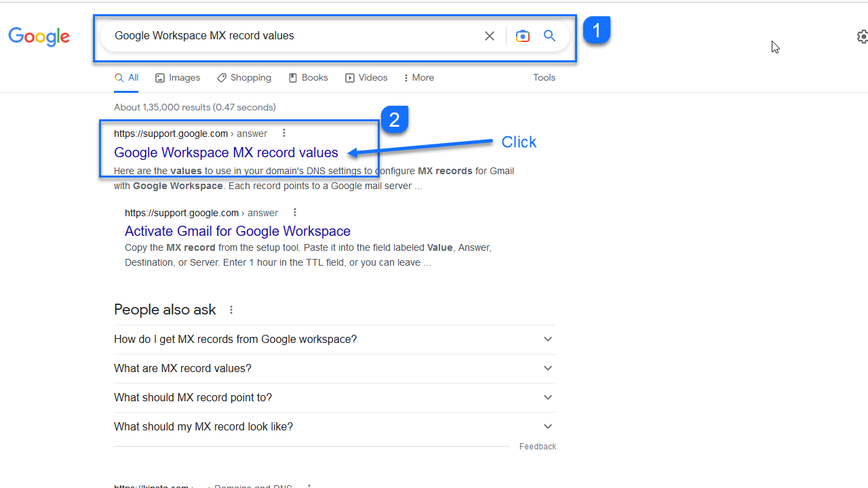Click first result's support.google.com URL
Image resolution: width=868 pixels, height=488 pixels.
coord(191,134)
